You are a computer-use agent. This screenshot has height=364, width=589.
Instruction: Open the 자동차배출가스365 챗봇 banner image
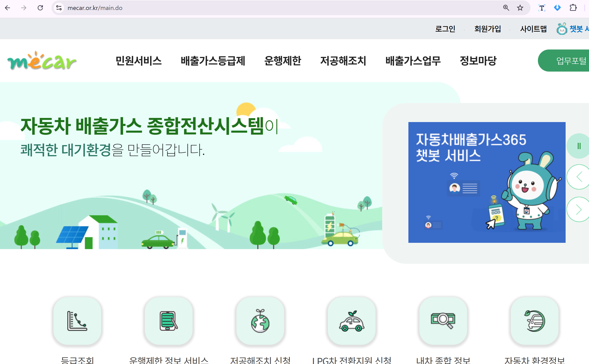click(487, 182)
